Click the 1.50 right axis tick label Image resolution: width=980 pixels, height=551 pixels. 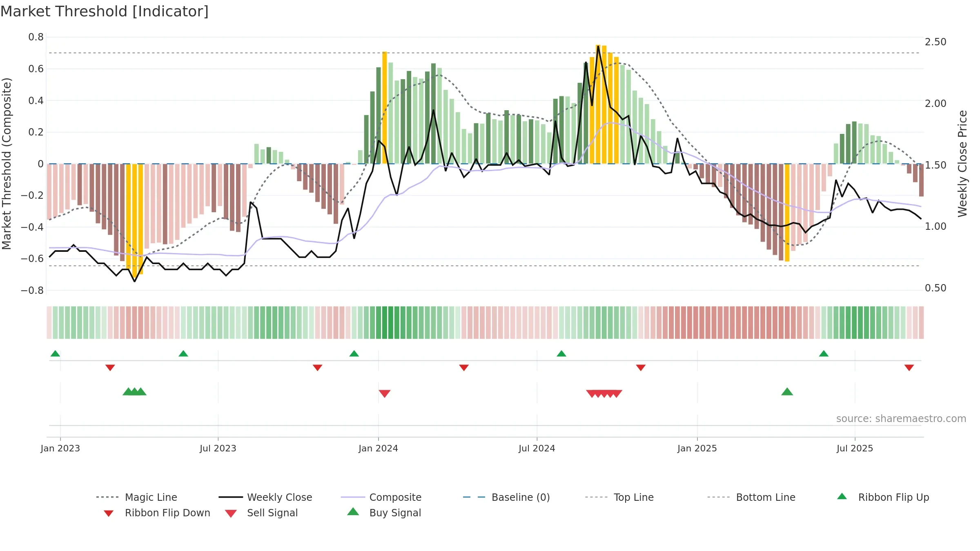click(x=935, y=165)
